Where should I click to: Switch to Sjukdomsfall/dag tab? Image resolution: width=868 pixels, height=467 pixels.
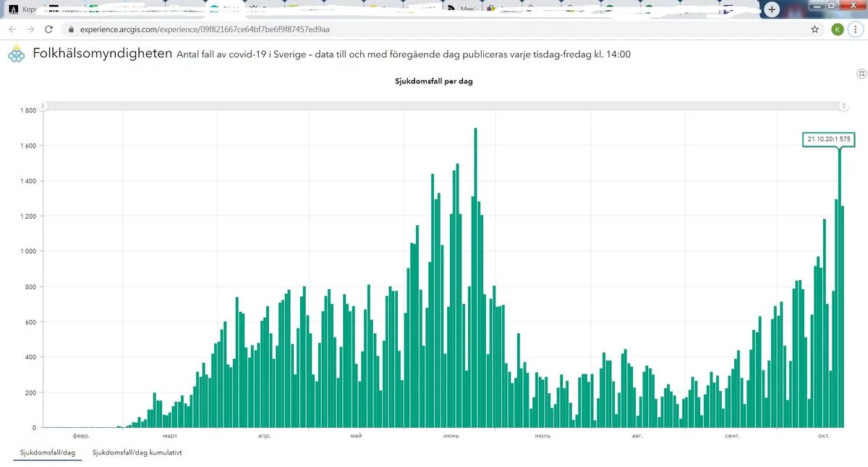point(47,452)
